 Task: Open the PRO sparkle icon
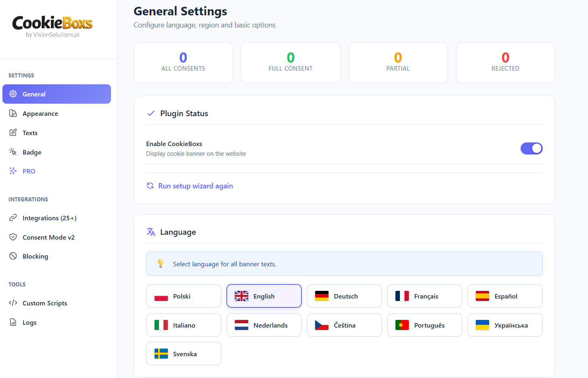13,171
